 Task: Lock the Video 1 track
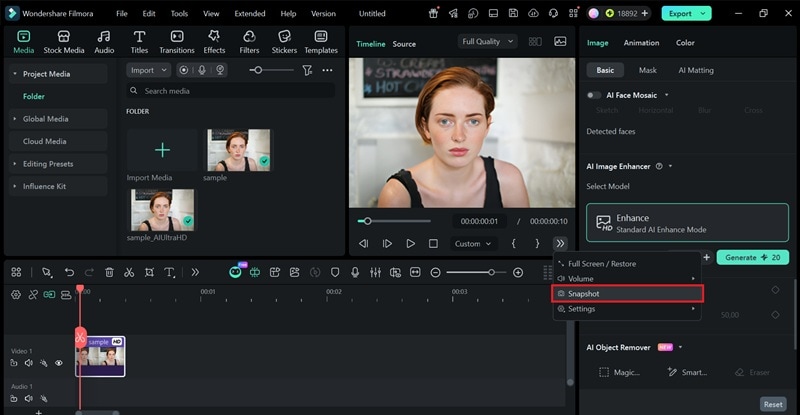click(14, 363)
